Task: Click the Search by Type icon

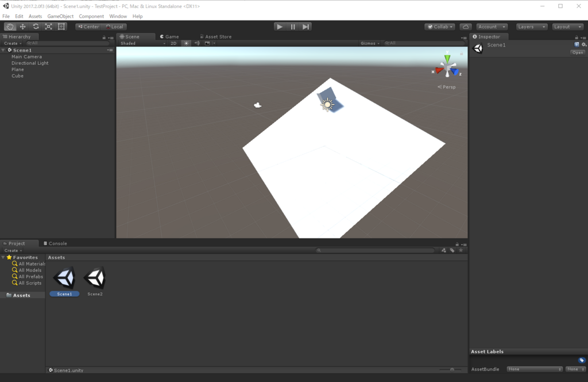Action: click(x=444, y=250)
